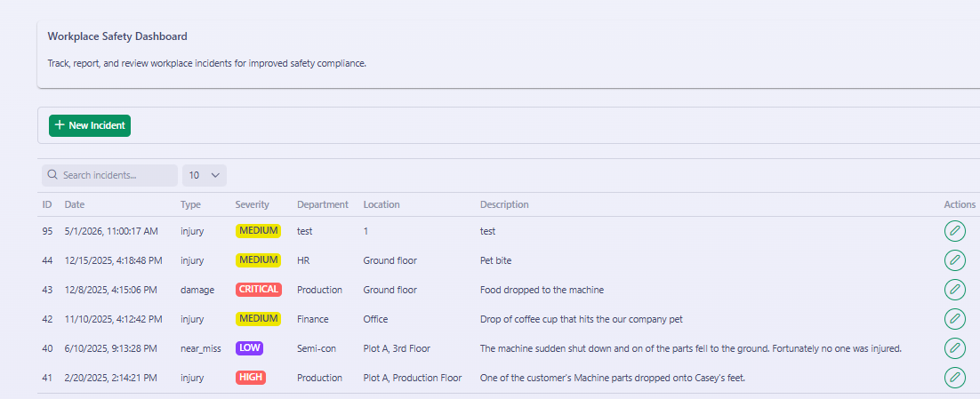Edit incident 44 Pet bite pencil icon

click(x=954, y=259)
